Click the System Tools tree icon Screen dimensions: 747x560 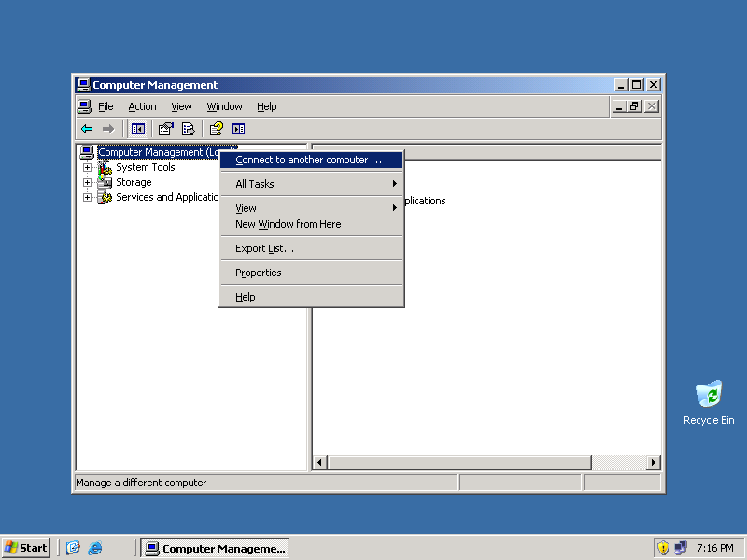(x=105, y=168)
